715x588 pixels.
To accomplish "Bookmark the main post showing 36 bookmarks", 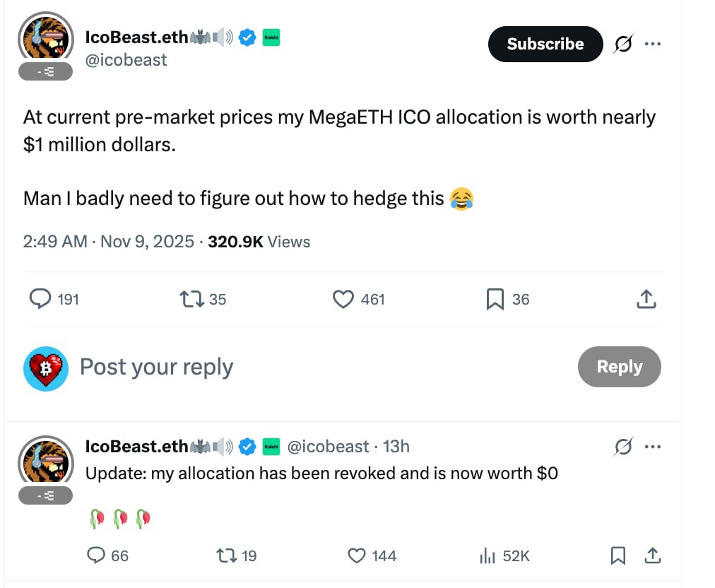I will 495,300.
